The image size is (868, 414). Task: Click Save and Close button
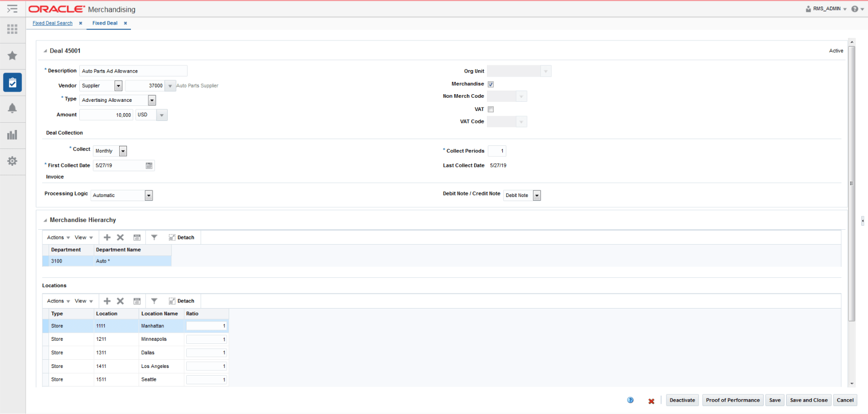(x=809, y=400)
